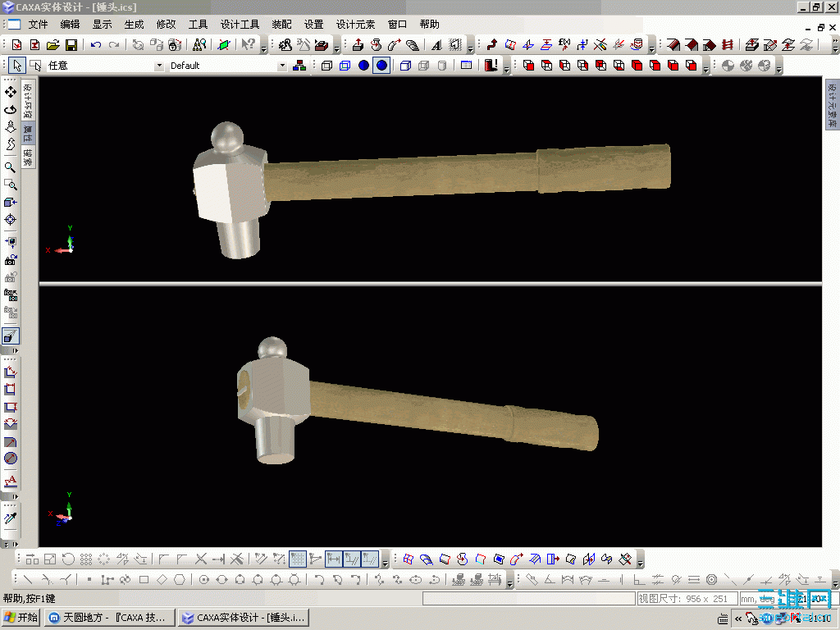Open the 编辑 menu
The width and height of the screenshot is (840, 630).
(71, 24)
